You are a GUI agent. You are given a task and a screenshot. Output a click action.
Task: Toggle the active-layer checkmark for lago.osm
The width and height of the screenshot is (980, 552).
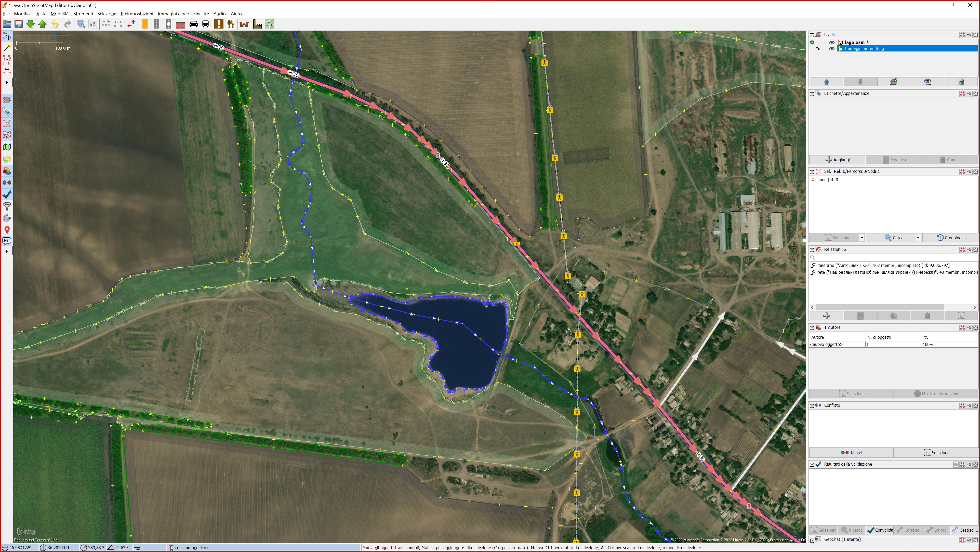(x=812, y=42)
